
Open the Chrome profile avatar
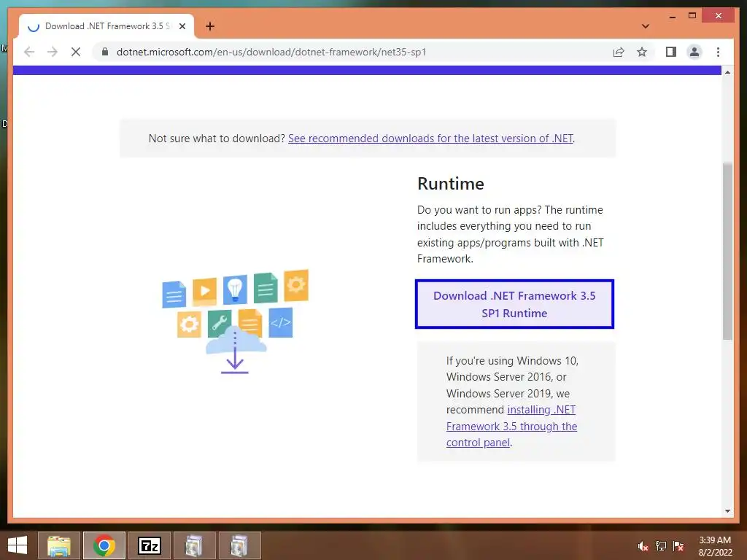coord(694,52)
